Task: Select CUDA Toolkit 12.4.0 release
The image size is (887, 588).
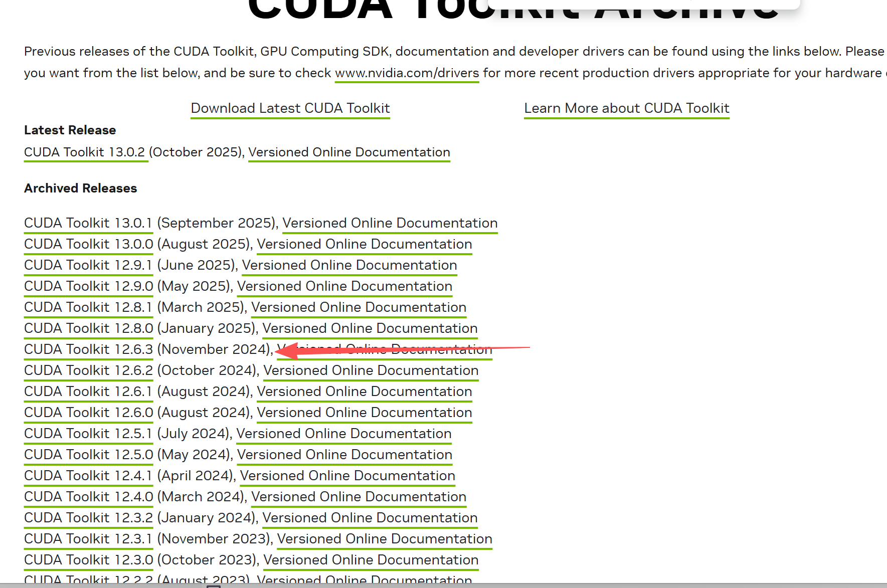Action: pyautogui.click(x=88, y=497)
